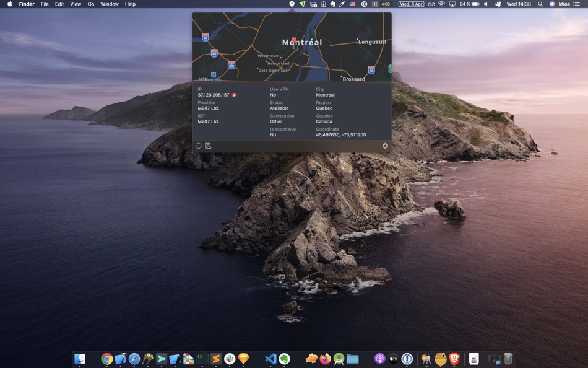Open the Finder menu
Viewport: 588px width, 368px height.
tap(27, 4)
